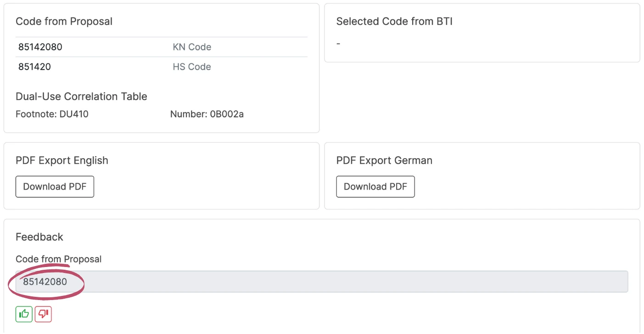
Task: Click the Code from Proposal label under Feedback
Action: [58, 259]
